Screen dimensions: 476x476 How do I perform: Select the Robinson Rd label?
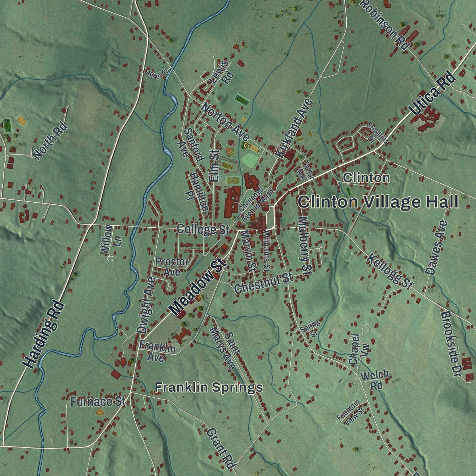384,24
